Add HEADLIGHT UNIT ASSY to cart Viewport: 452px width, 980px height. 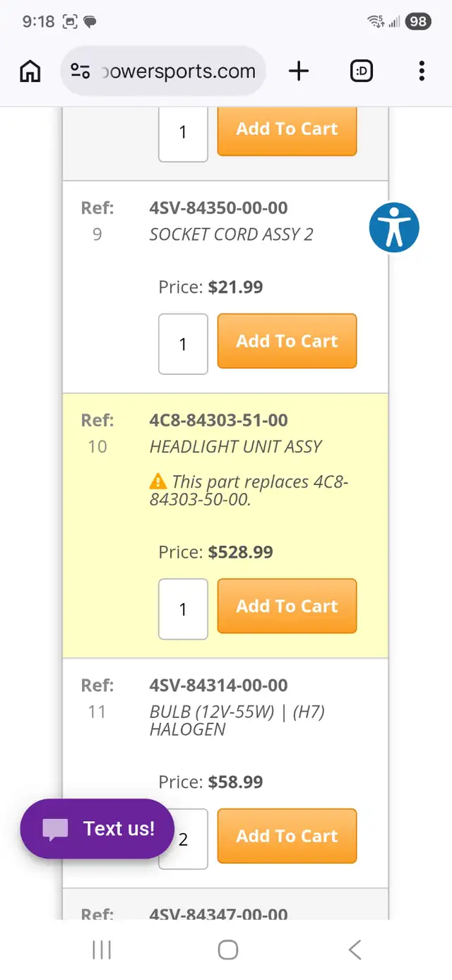pos(287,606)
